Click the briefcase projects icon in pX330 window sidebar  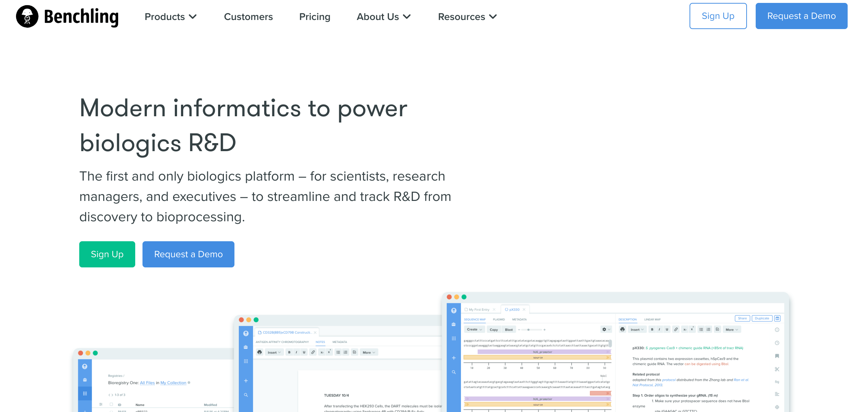pos(454,324)
